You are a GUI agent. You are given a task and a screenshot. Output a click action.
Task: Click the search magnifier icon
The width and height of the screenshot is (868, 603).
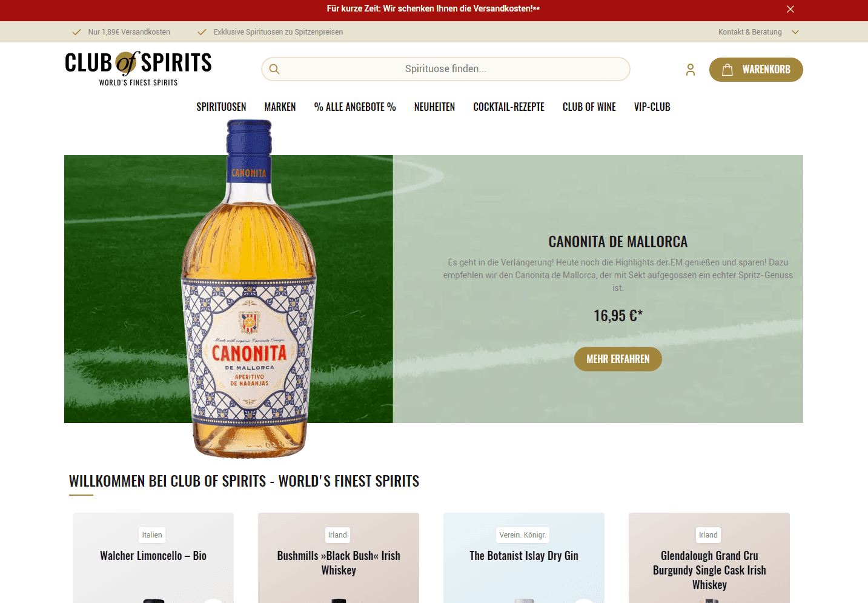click(x=274, y=69)
